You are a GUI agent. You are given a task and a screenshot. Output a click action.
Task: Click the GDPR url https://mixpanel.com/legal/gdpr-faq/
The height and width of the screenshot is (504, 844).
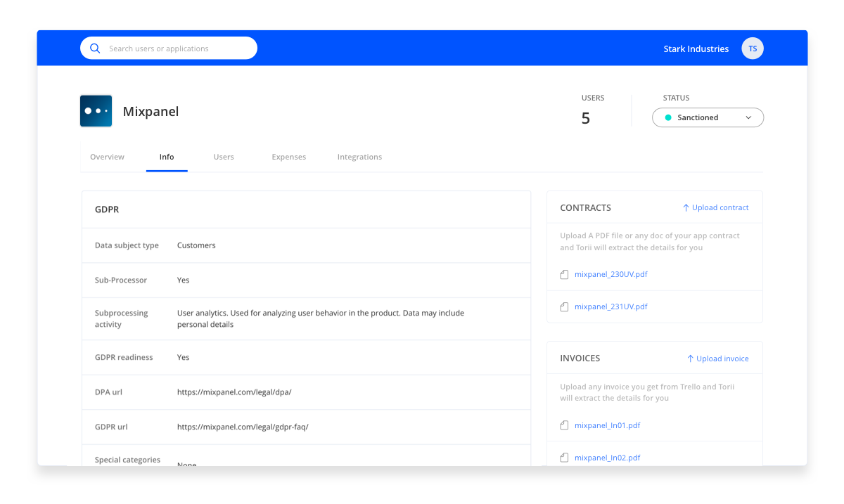click(243, 427)
